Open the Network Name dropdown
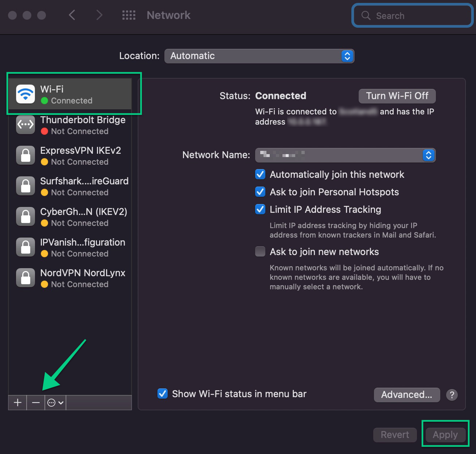 click(345, 155)
